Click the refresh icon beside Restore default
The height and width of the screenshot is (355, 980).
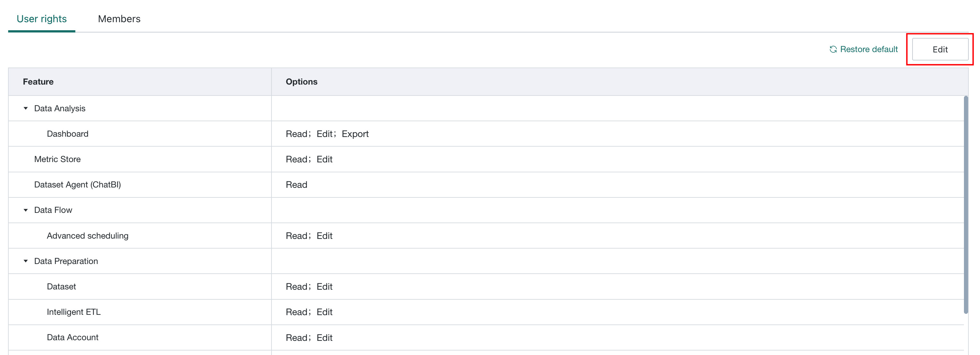click(833, 49)
